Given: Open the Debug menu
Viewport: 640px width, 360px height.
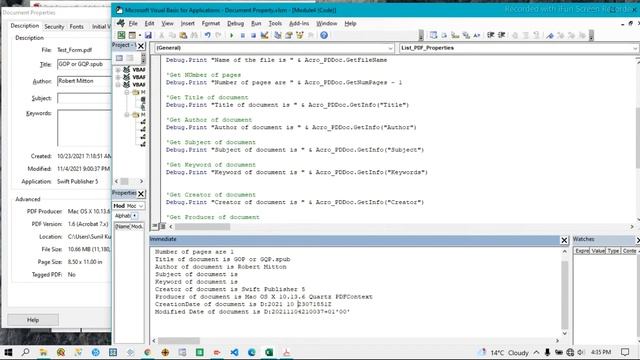Looking at the screenshot, I should [x=235, y=24].
